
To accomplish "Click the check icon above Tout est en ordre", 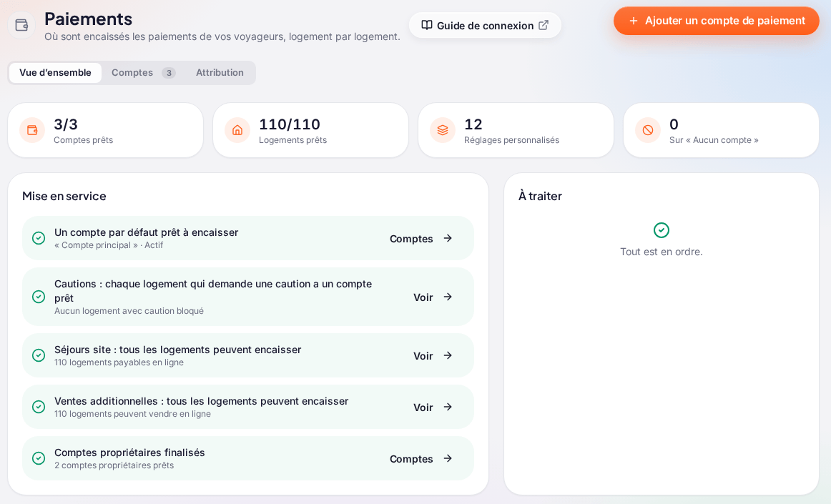I will (662, 230).
